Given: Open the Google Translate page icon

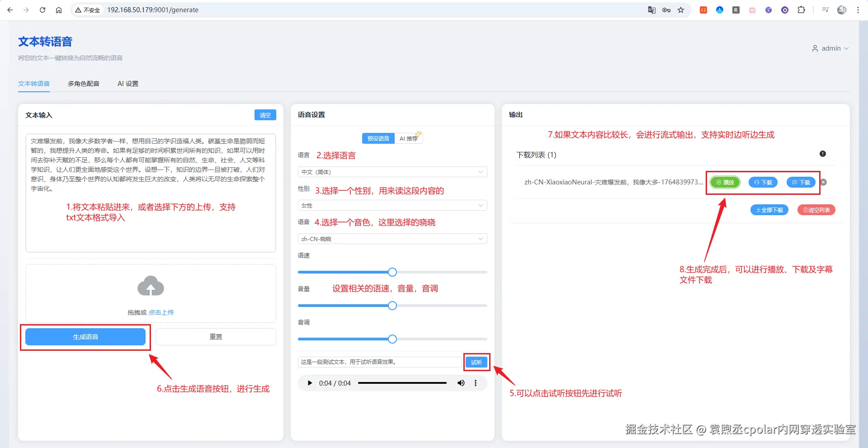Looking at the screenshot, I should (x=651, y=10).
